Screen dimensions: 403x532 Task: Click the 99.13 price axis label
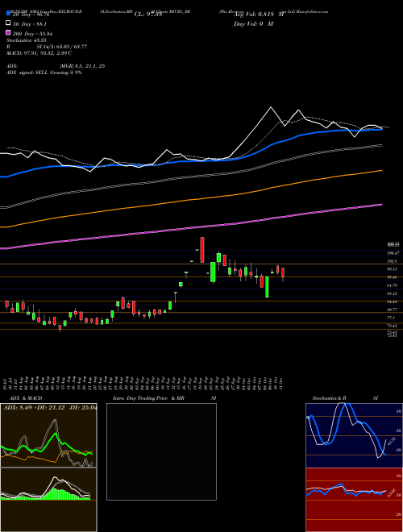393,269
